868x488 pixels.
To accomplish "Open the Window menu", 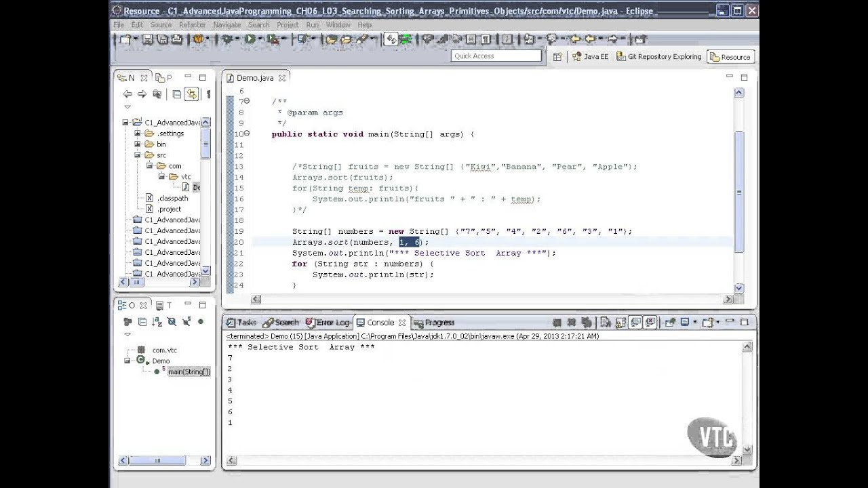I will pyautogui.click(x=338, y=24).
